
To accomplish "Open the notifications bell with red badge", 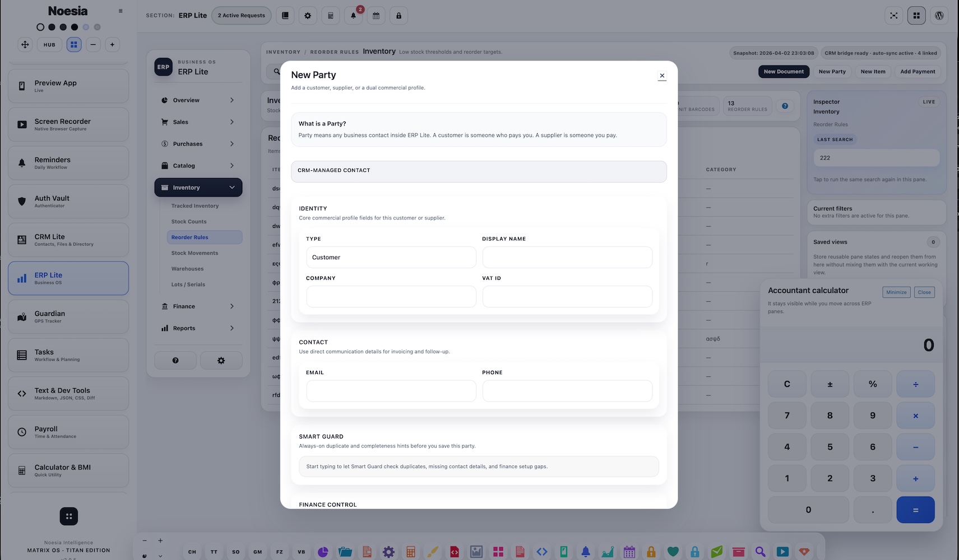I will coord(353,16).
